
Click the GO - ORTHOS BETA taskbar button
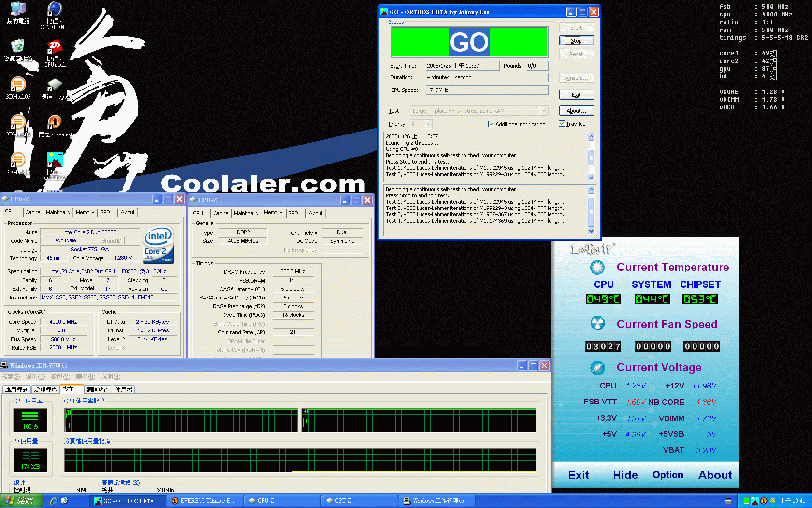coord(128,501)
